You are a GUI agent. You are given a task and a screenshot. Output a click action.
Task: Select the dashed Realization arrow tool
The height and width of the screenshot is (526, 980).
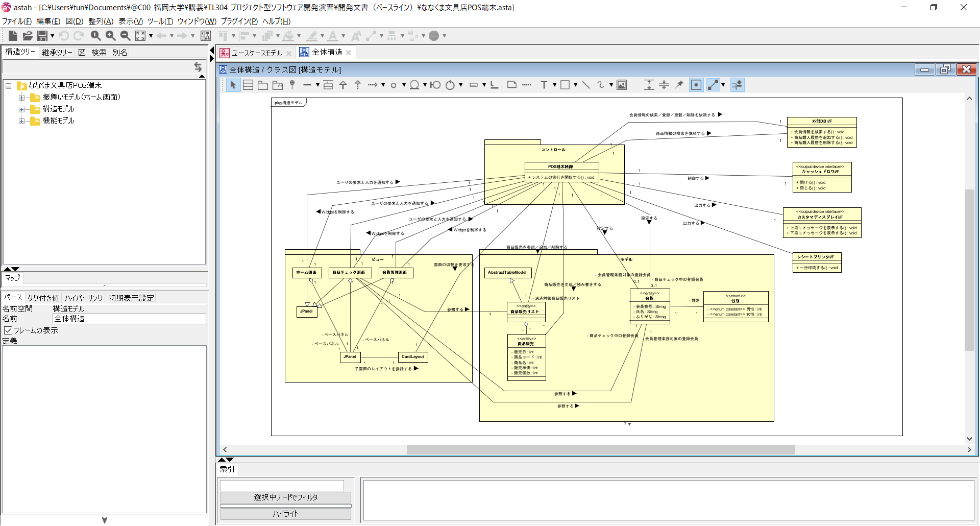(x=358, y=85)
